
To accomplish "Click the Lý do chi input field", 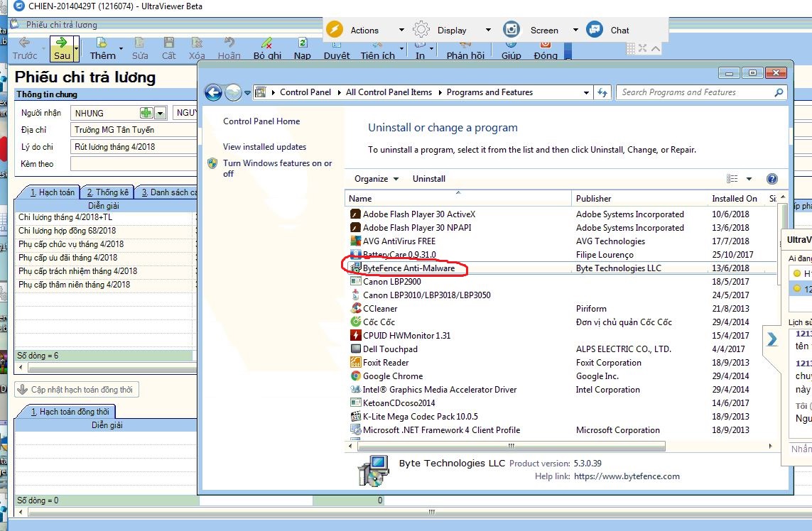I will point(134,147).
